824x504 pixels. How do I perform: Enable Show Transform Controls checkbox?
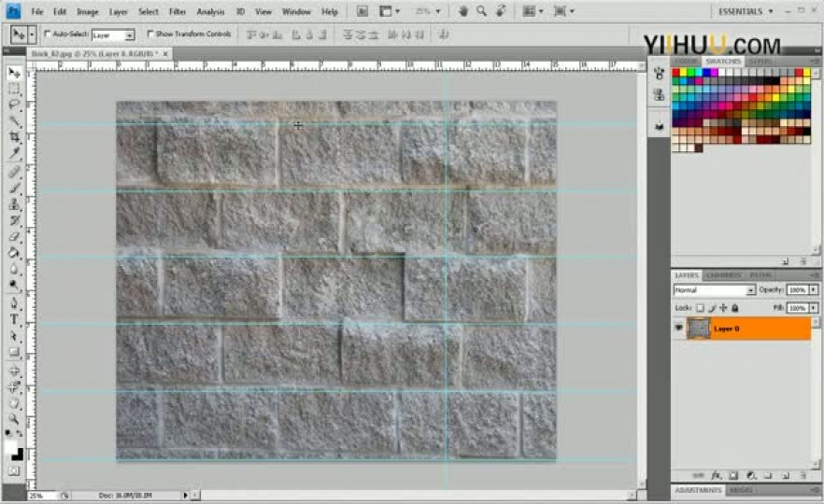[x=149, y=35]
